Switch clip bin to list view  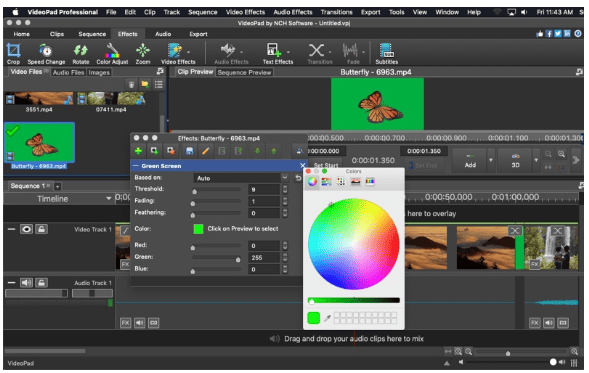click(x=159, y=85)
